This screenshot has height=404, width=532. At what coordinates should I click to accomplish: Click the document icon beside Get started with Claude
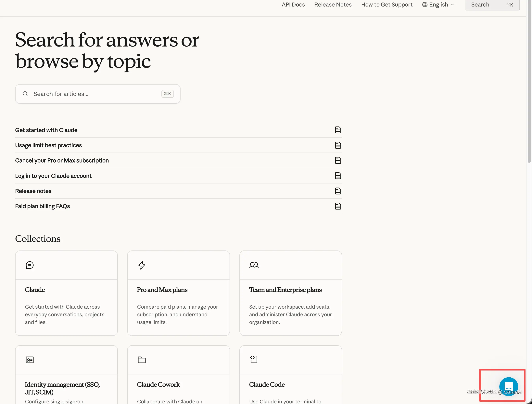[x=338, y=130]
